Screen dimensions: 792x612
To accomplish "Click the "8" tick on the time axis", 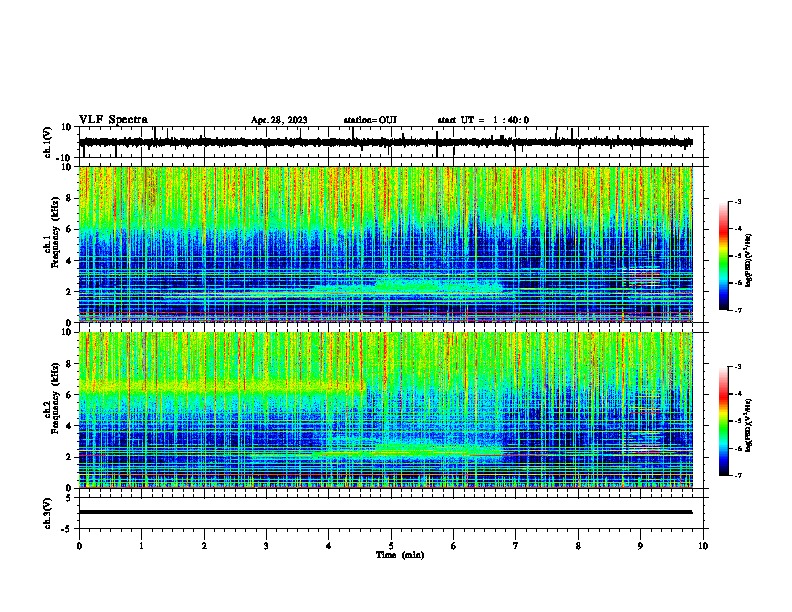I will 578,546.
